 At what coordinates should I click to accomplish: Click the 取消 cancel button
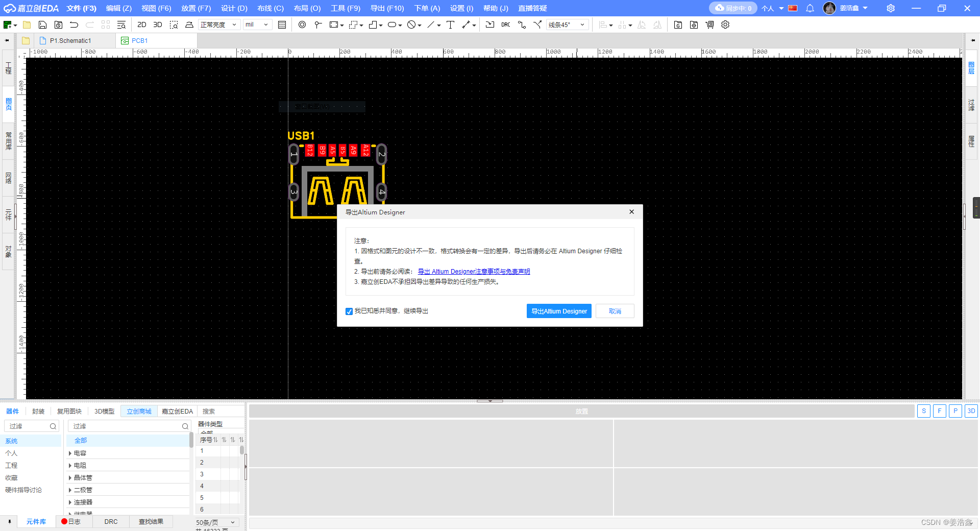tap(615, 311)
